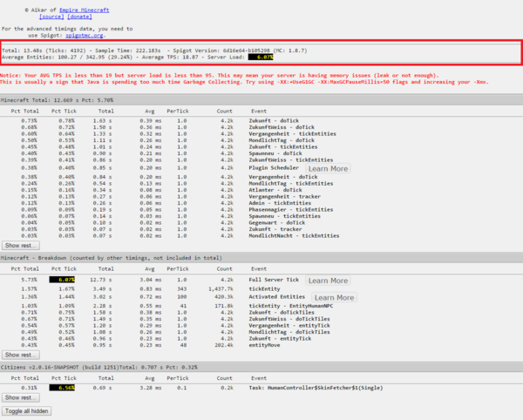Click the Toggle all hidden button
Image resolution: width=523 pixels, height=420 pixels.
[x=27, y=411]
